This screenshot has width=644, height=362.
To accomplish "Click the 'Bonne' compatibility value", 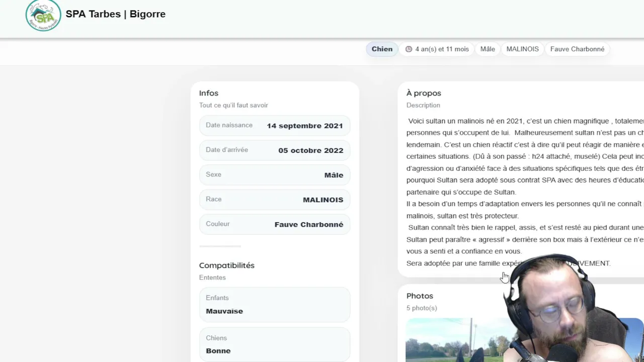I will (x=218, y=351).
